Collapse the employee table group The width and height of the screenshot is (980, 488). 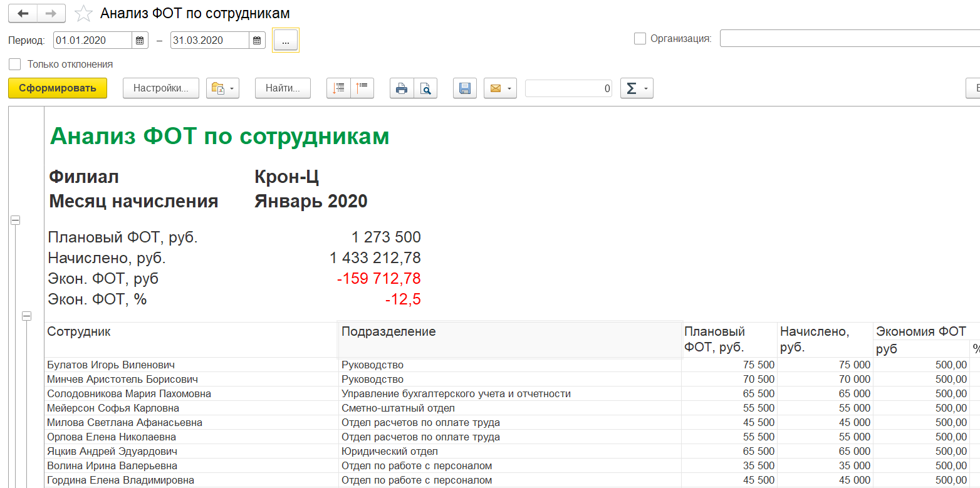(x=27, y=316)
